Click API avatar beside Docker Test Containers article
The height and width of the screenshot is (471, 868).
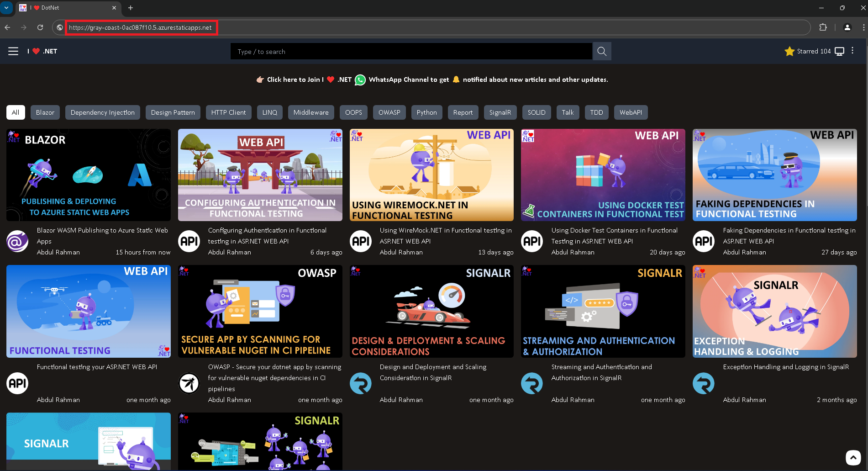point(532,241)
